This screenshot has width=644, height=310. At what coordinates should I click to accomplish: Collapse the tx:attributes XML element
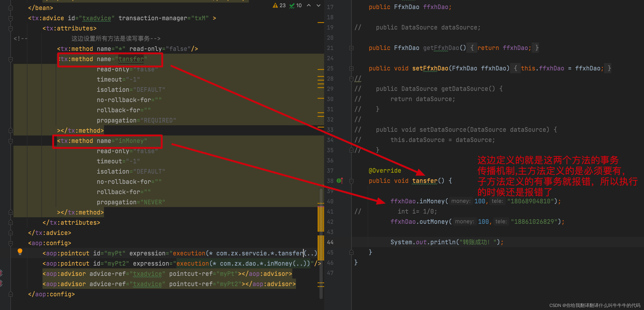point(10,29)
